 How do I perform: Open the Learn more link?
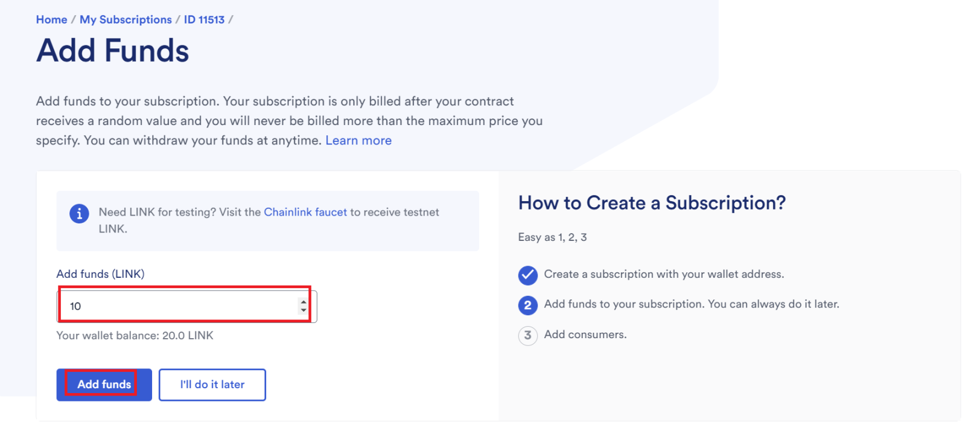click(x=358, y=141)
